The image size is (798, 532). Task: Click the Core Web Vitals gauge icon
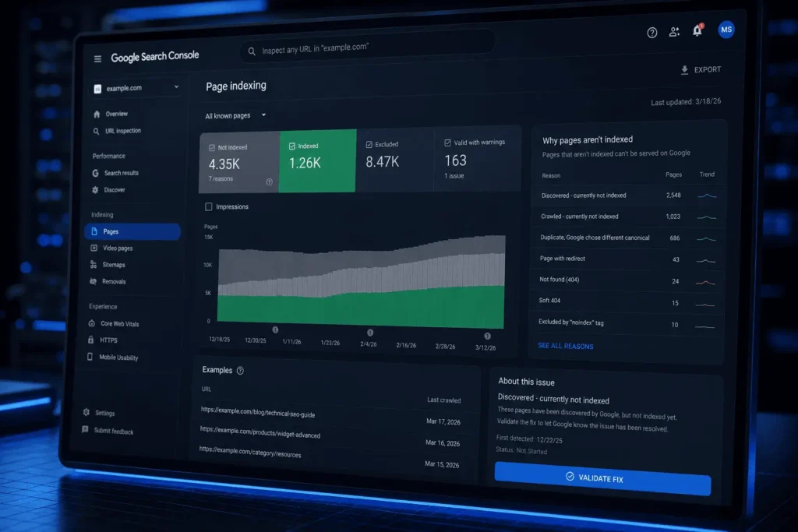point(92,323)
